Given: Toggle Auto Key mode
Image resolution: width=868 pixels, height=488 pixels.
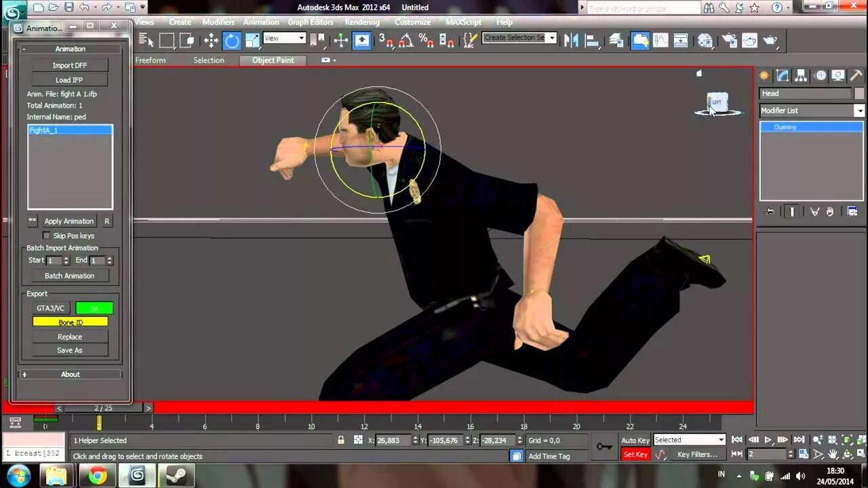Looking at the screenshot, I should click(635, 441).
